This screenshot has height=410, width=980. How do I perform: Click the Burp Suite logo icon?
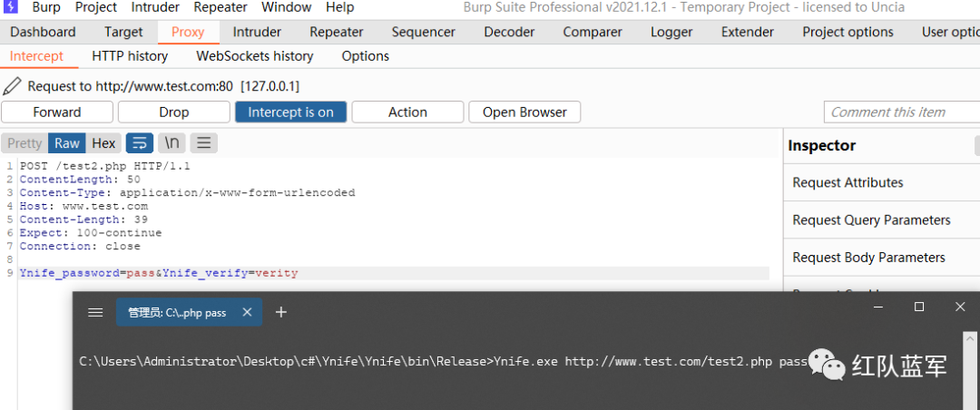coord(11,7)
